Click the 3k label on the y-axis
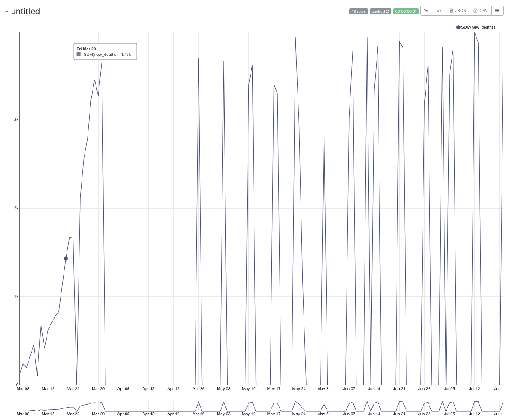This screenshot has width=505, height=420. pos(16,120)
